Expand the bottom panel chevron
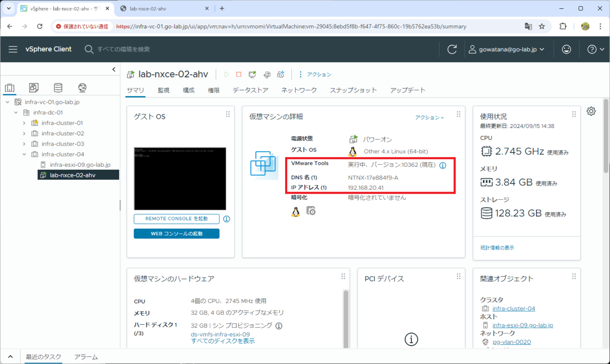 [10, 357]
